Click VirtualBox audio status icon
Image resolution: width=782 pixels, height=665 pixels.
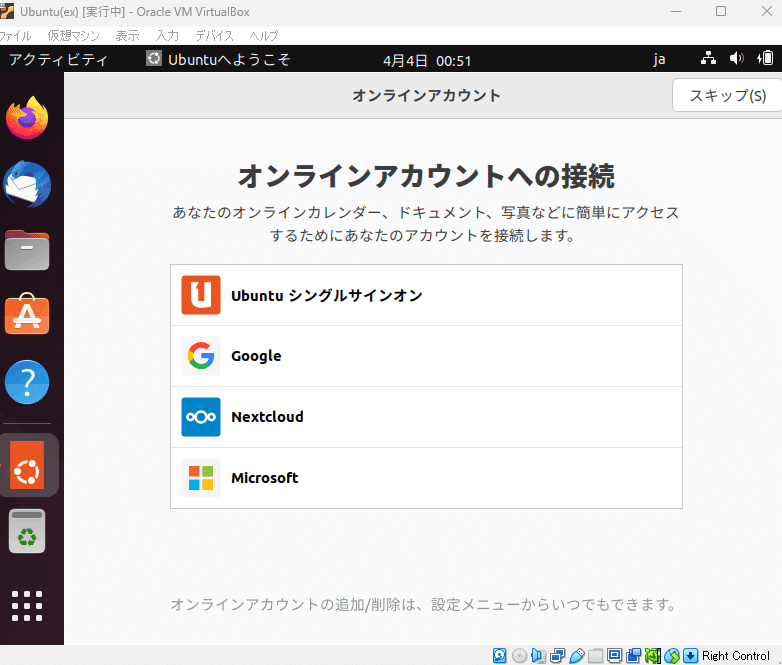point(539,656)
